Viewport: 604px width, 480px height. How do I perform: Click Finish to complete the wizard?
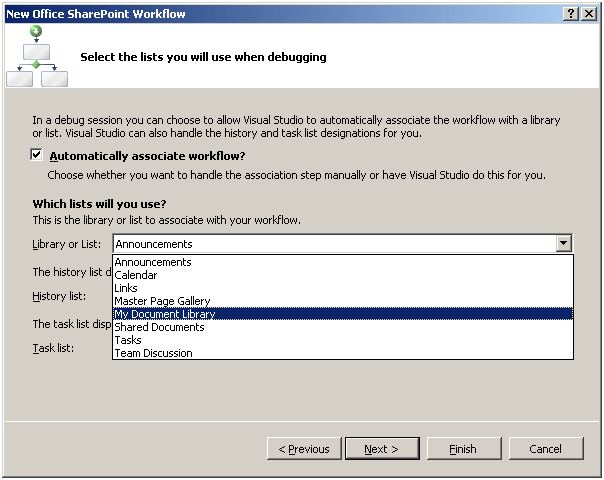[x=463, y=449]
